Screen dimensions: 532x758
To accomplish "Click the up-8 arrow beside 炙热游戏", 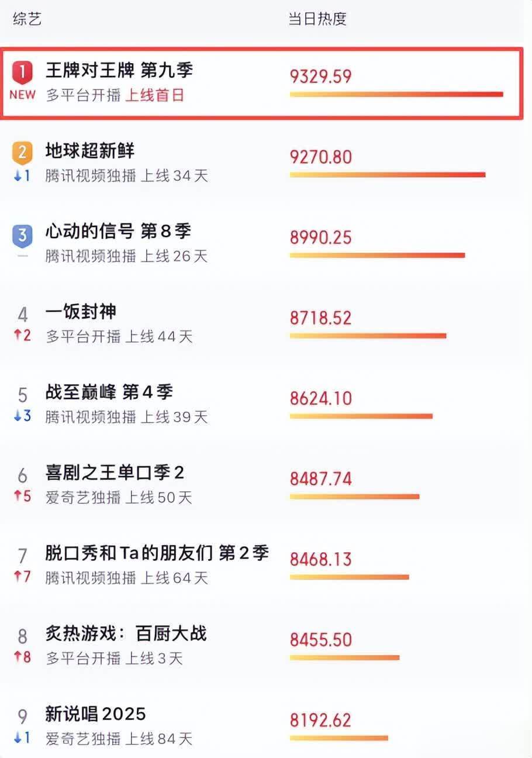I will 22,657.
